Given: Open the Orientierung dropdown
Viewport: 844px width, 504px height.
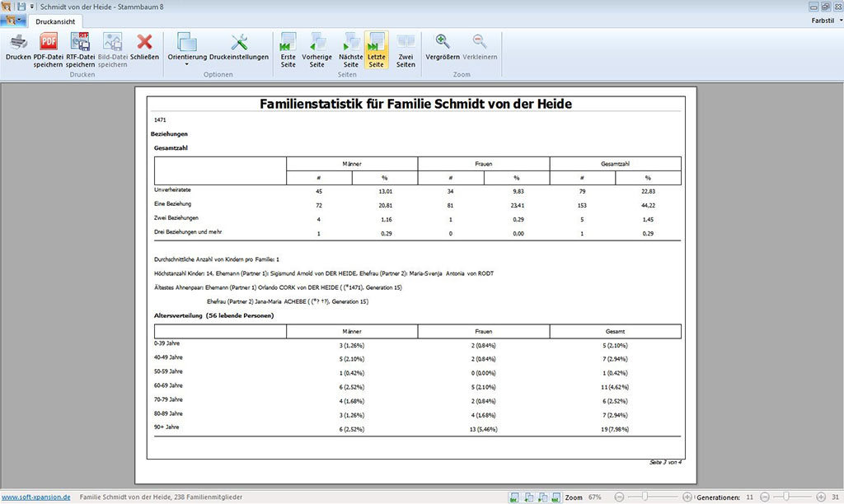Looking at the screenshot, I should pyautogui.click(x=187, y=49).
